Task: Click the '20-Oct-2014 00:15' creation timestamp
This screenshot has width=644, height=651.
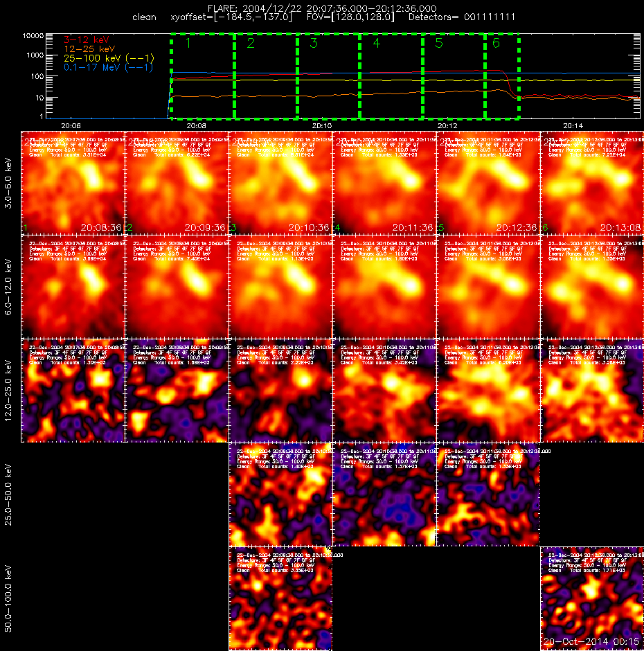Action: (591, 642)
